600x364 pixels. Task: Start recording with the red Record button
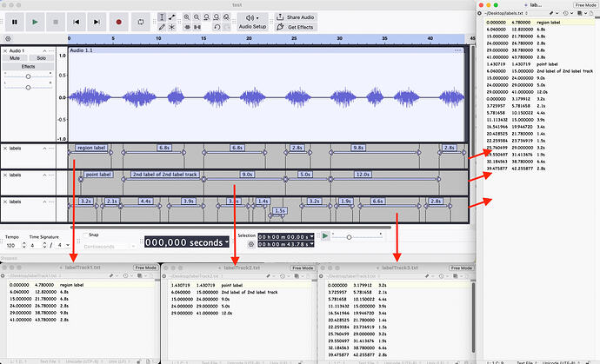click(118, 23)
